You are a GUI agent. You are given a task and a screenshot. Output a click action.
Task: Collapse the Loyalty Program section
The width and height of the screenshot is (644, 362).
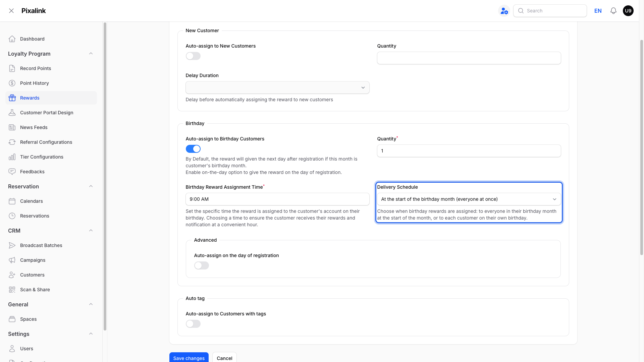point(91,54)
